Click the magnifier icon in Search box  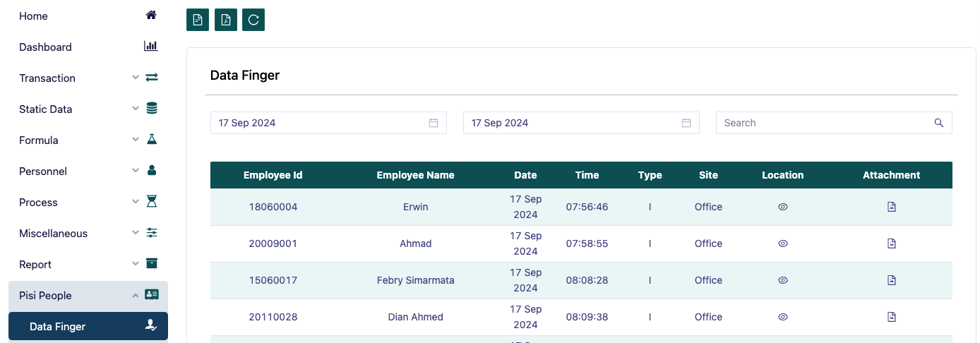pyautogui.click(x=938, y=123)
